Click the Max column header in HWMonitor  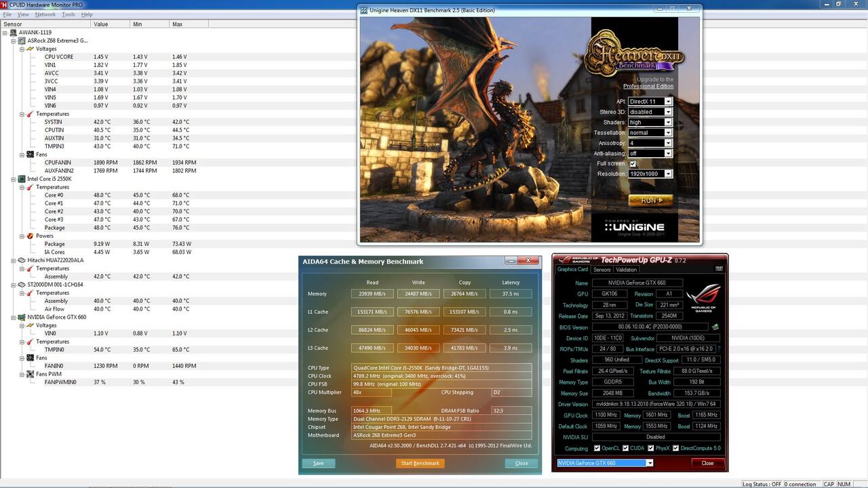click(x=189, y=24)
